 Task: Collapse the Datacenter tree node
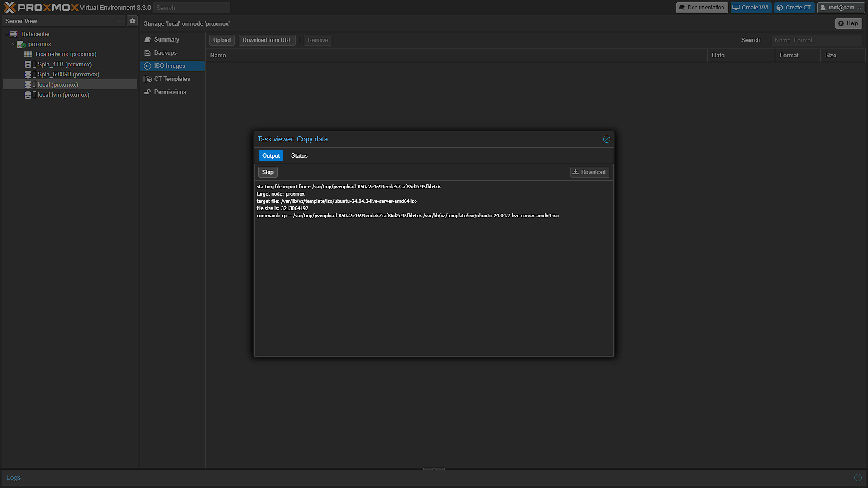[x=6, y=34]
